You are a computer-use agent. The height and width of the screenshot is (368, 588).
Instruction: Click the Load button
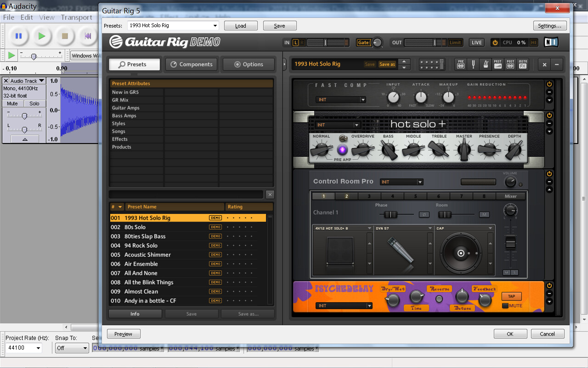click(x=241, y=26)
